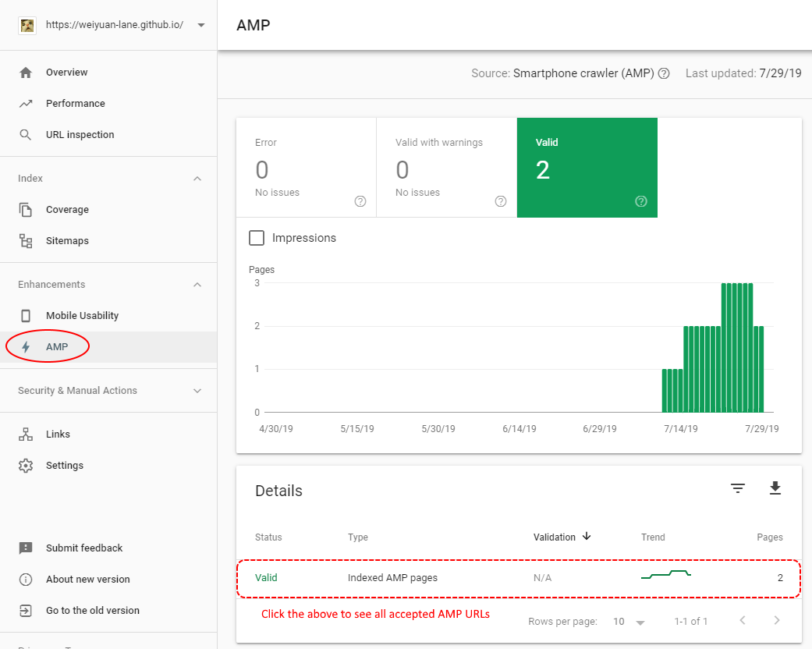Viewport: 812px width, 649px height.
Task: Click the filter icon in Details
Action: [x=737, y=488]
